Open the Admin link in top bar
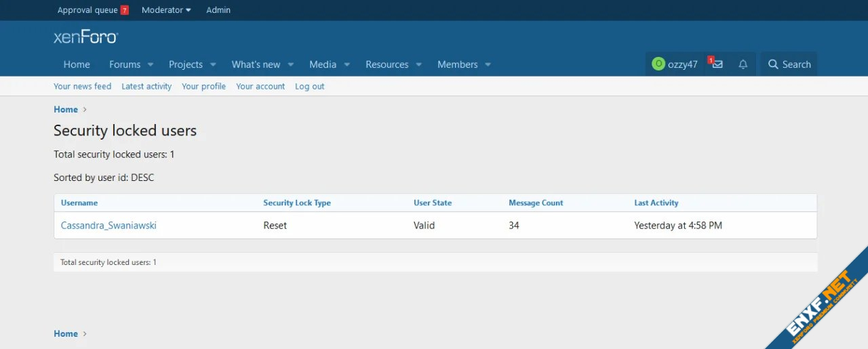This screenshot has width=868, height=349. coord(218,10)
